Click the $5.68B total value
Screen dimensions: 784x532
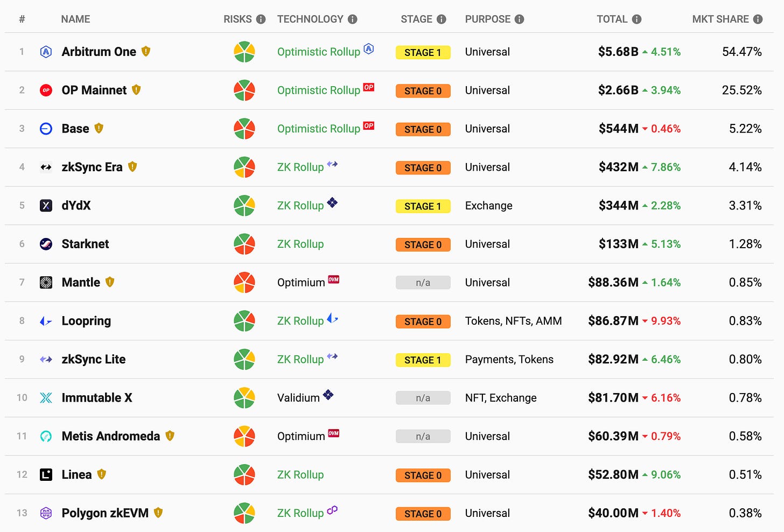click(618, 52)
